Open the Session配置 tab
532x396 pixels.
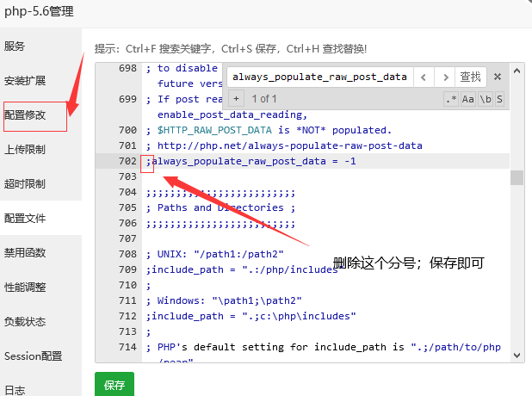[x=33, y=356]
